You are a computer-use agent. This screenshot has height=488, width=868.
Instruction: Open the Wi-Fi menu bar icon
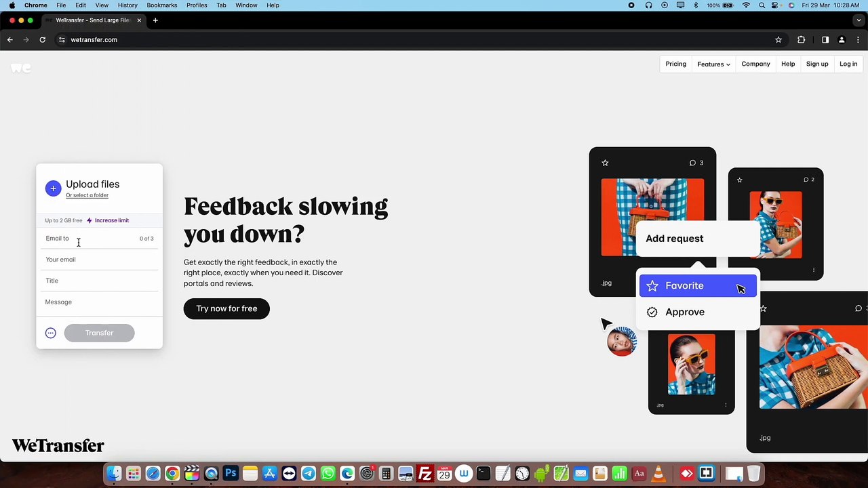[x=747, y=5]
